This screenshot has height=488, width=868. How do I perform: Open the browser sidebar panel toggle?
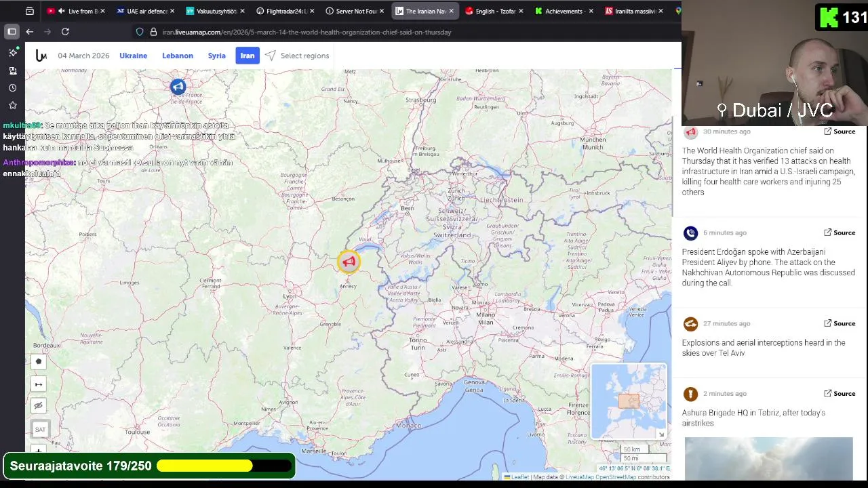point(12,31)
